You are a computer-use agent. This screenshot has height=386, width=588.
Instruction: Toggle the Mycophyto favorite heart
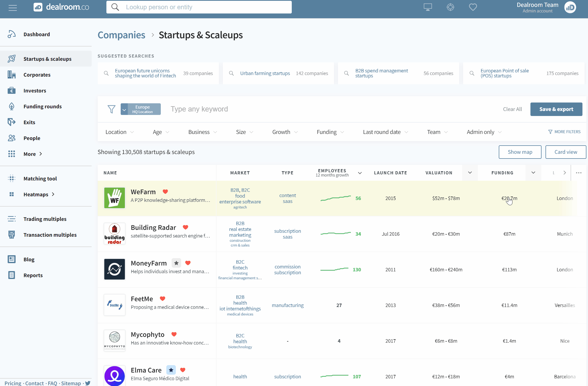coord(174,334)
